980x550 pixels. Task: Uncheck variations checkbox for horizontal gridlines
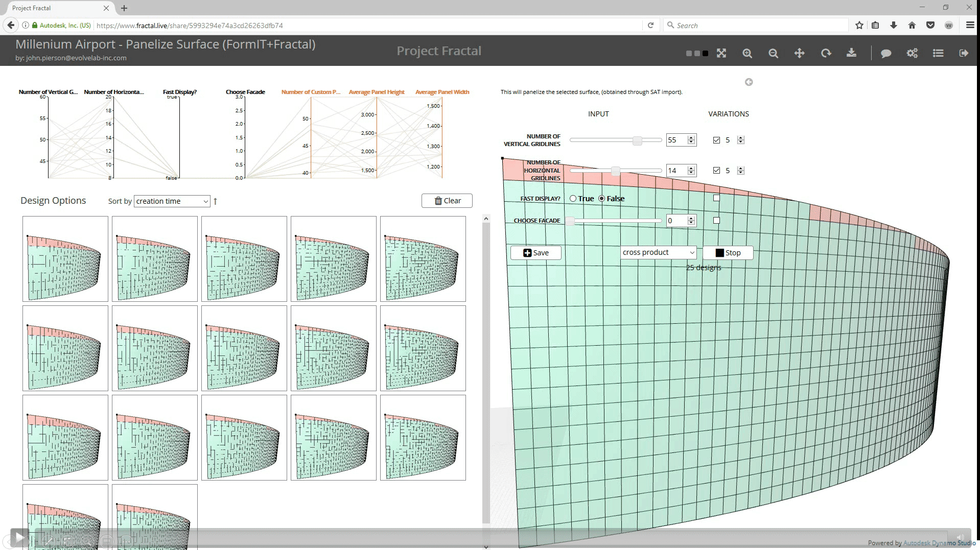(x=716, y=171)
